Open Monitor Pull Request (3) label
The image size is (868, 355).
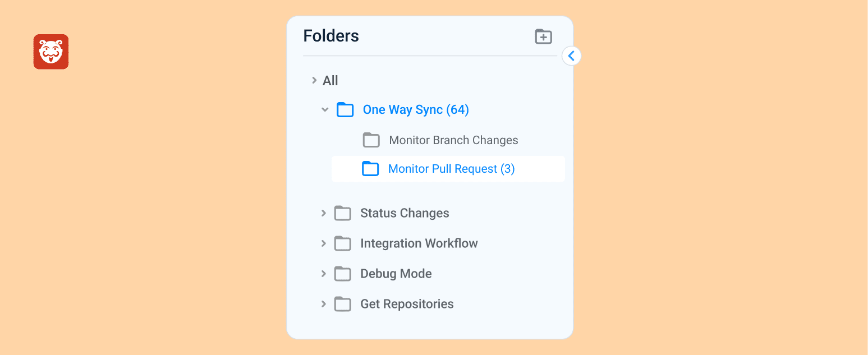click(x=451, y=169)
